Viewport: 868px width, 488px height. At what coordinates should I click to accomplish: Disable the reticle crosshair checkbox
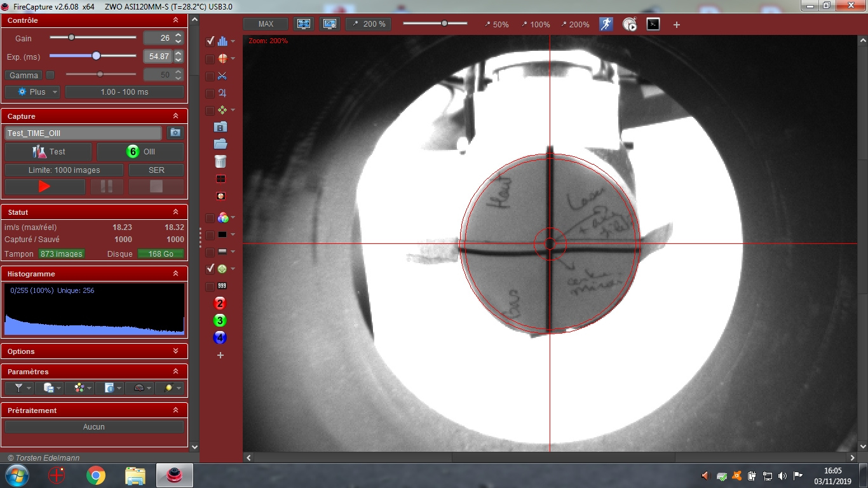(210, 269)
